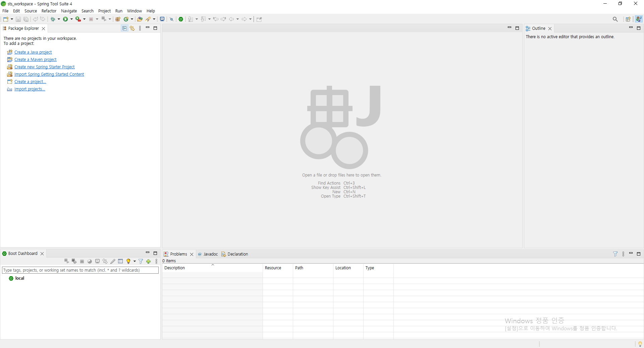
Task: Open the Problems view filter funnel icon
Action: point(615,254)
